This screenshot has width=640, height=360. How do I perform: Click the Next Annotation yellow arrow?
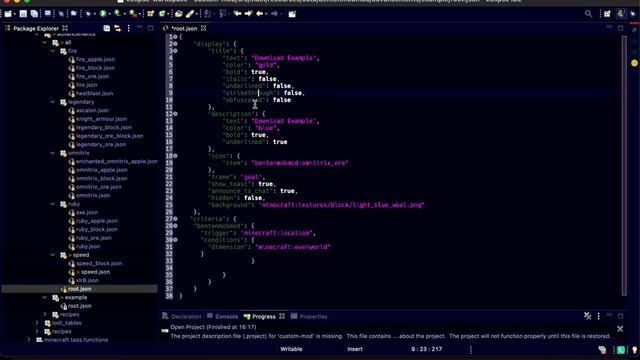[x=248, y=14]
